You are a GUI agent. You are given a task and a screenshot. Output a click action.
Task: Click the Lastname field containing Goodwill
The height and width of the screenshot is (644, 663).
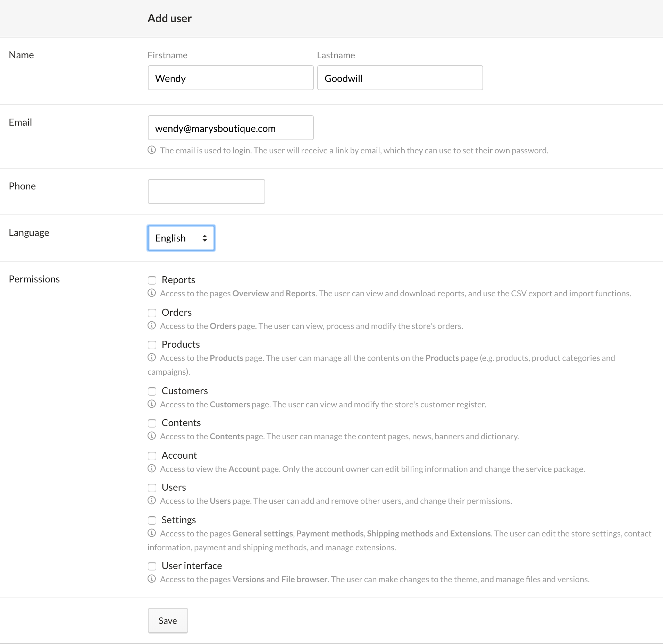(x=400, y=78)
